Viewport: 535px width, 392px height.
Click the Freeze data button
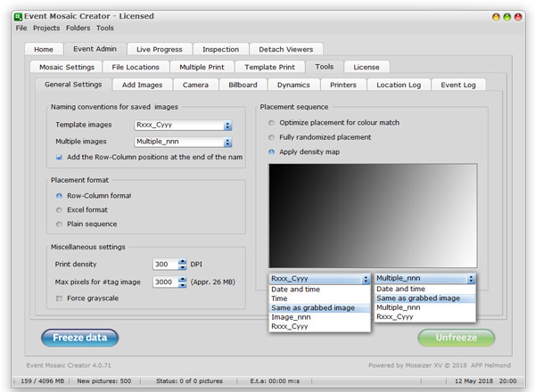click(80, 338)
